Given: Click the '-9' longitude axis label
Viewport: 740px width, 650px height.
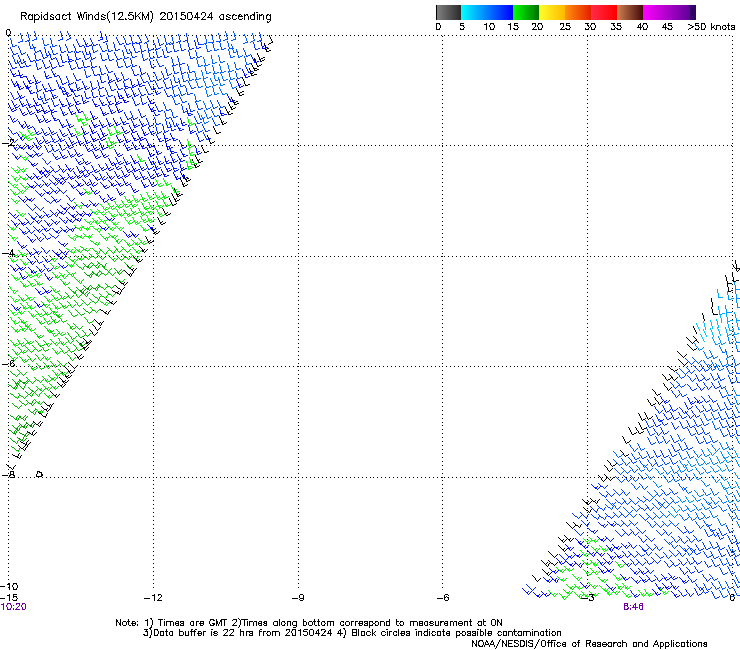Looking at the screenshot, I should point(298,598).
